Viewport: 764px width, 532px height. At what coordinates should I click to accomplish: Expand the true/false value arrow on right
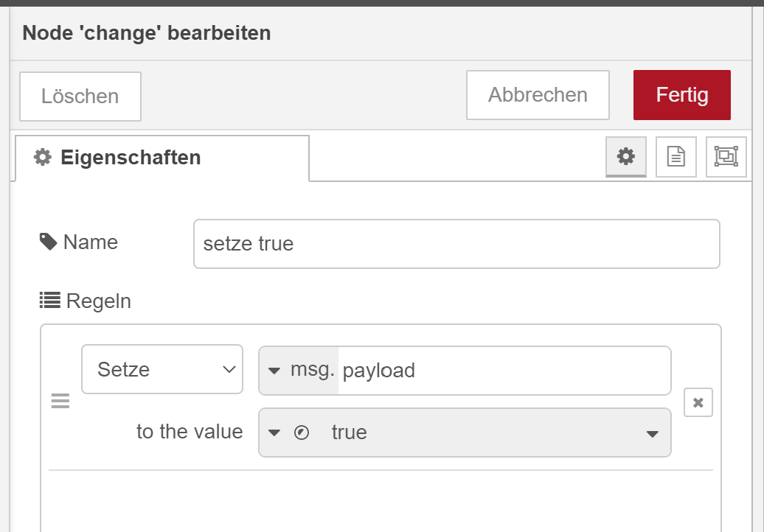pyautogui.click(x=652, y=433)
